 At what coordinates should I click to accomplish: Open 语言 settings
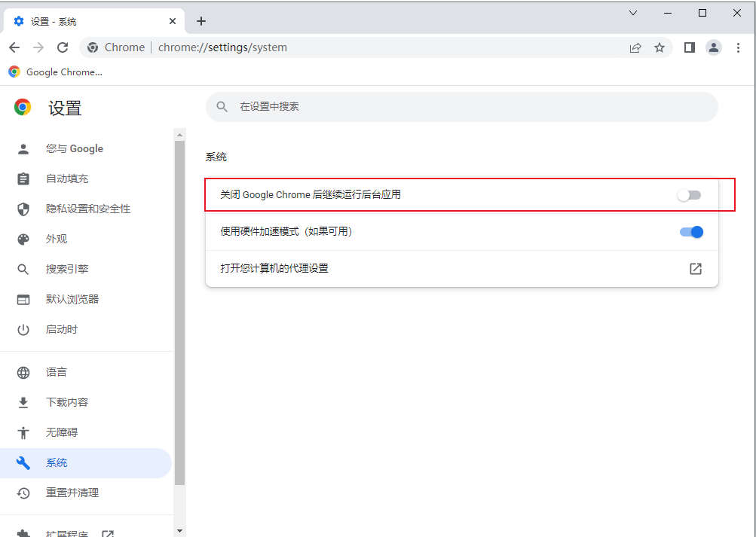[x=86, y=372]
